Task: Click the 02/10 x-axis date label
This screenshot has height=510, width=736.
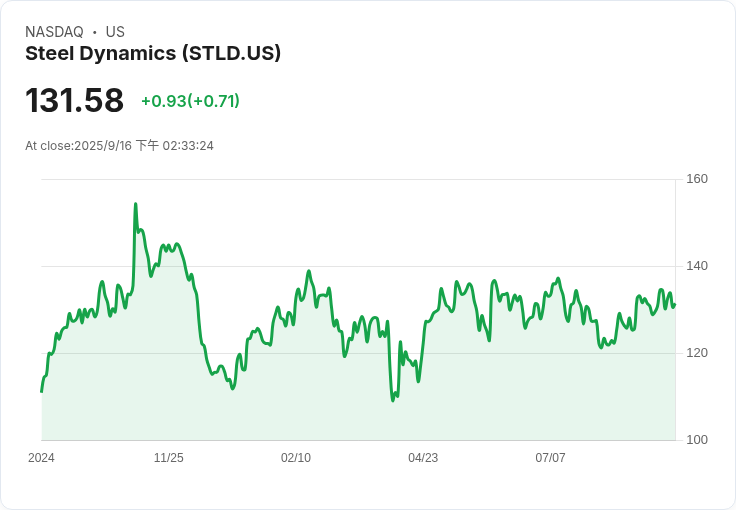Action: 296,458
